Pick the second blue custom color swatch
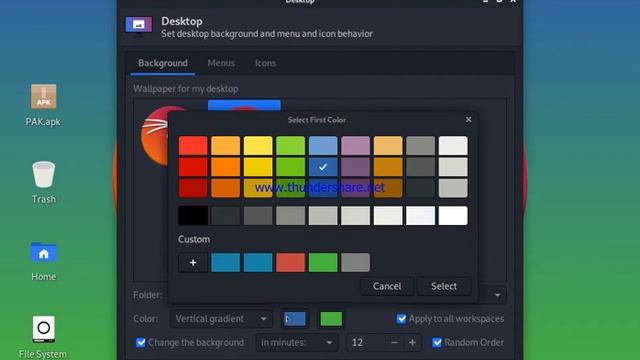The width and height of the screenshot is (640, 360). [258, 262]
